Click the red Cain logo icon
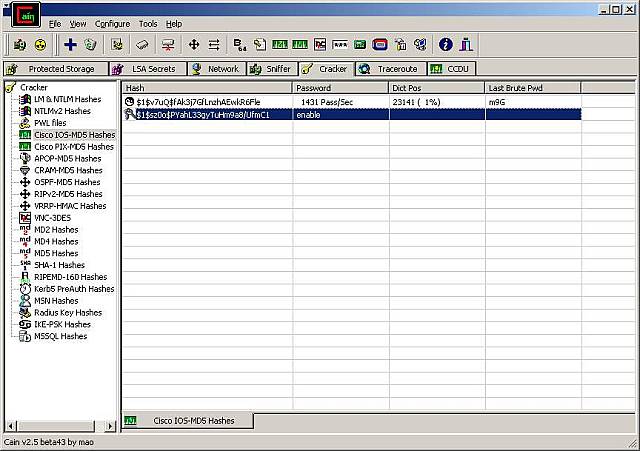The image size is (640, 451). 26,15
